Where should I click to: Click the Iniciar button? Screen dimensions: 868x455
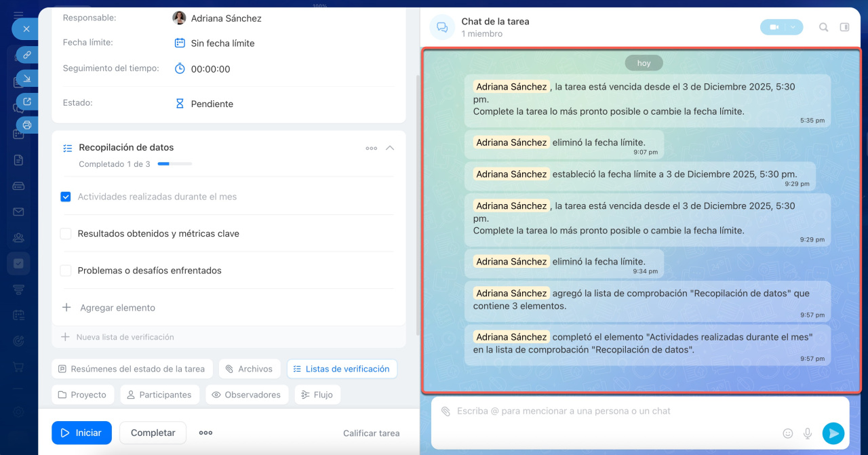pyautogui.click(x=81, y=433)
